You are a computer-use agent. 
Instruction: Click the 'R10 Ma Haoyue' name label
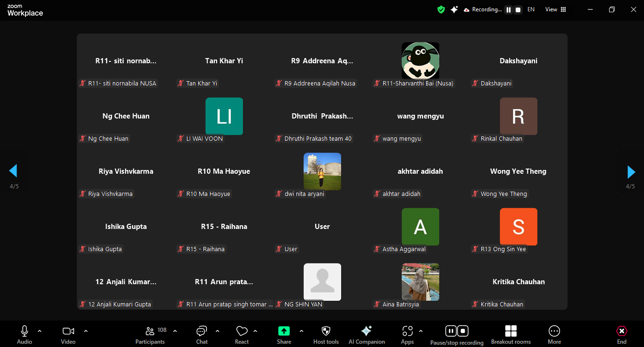point(208,194)
